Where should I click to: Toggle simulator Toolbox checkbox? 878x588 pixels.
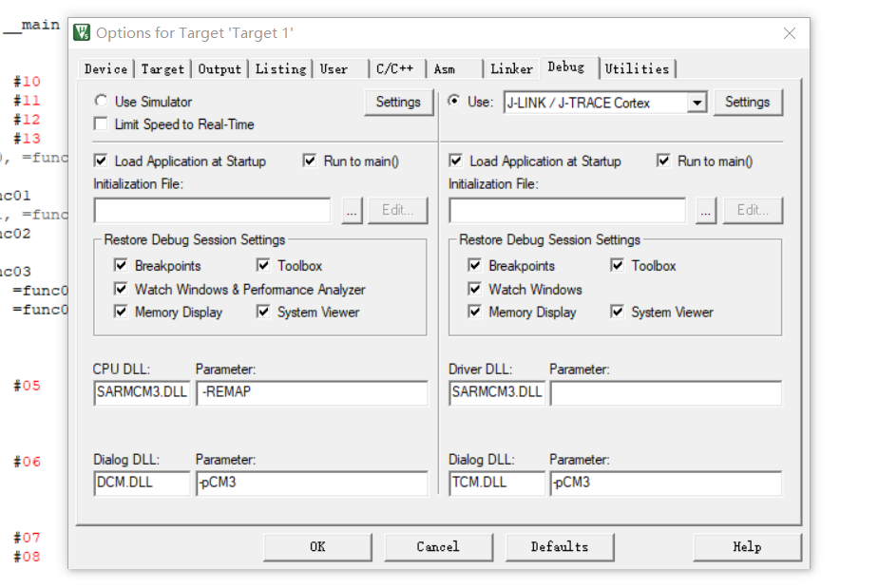(263, 265)
